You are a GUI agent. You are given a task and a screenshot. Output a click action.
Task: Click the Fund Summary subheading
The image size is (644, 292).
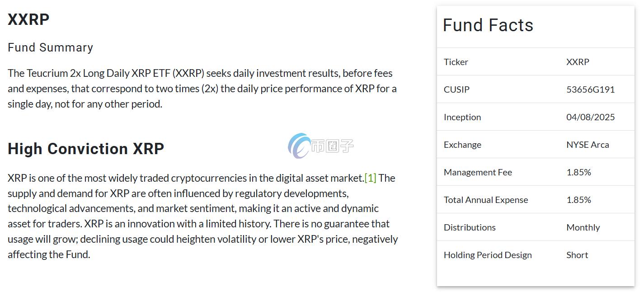click(x=51, y=47)
